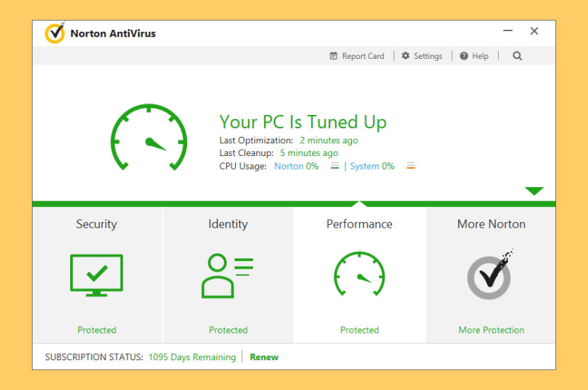Click the Performance gauge icon
This screenshot has width=588, height=390.
(359, 274)
